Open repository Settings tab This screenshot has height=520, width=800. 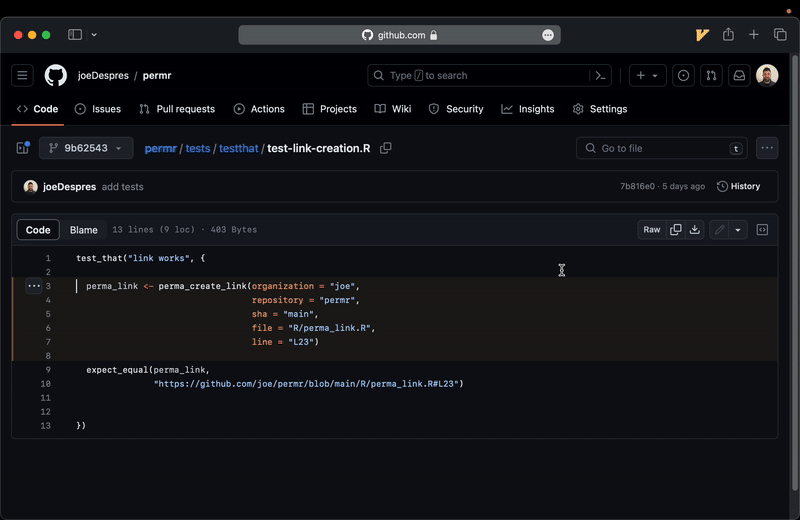tap(600, 109)
